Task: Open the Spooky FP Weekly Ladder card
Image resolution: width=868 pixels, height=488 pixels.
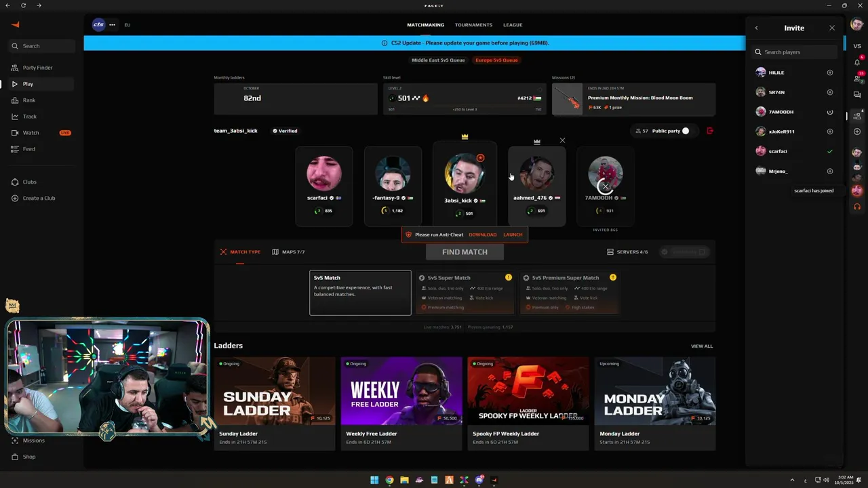Action: (x=528, y=403)
